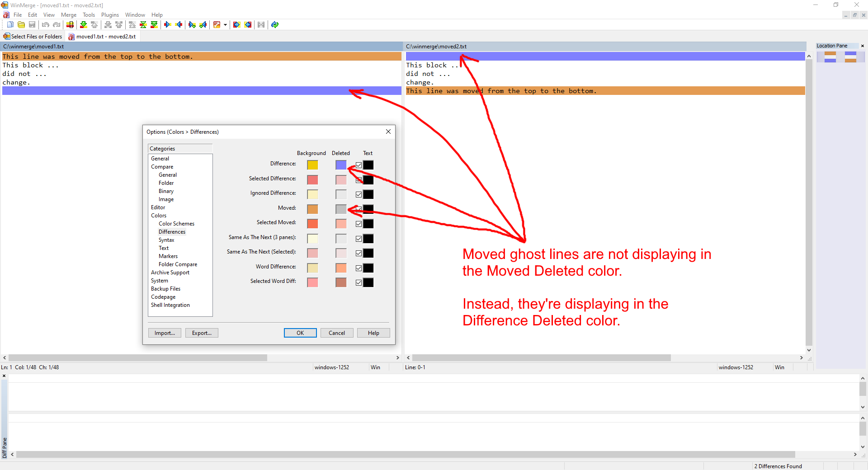Open WinMerge Options via the wrench icon
Screen dimensions: 868x470
click(x=217, y=24)
